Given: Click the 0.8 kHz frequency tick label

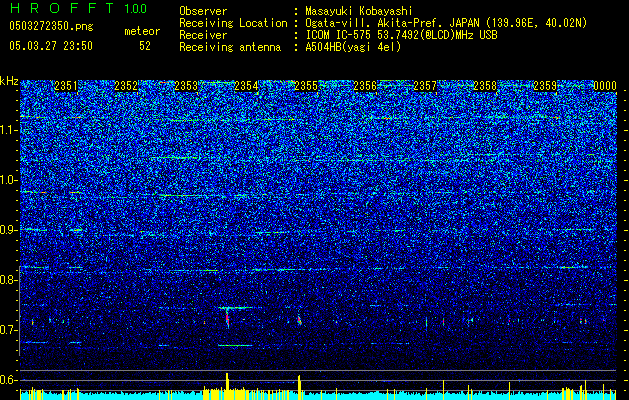Looking at the screenshot, I should point(8,280).
